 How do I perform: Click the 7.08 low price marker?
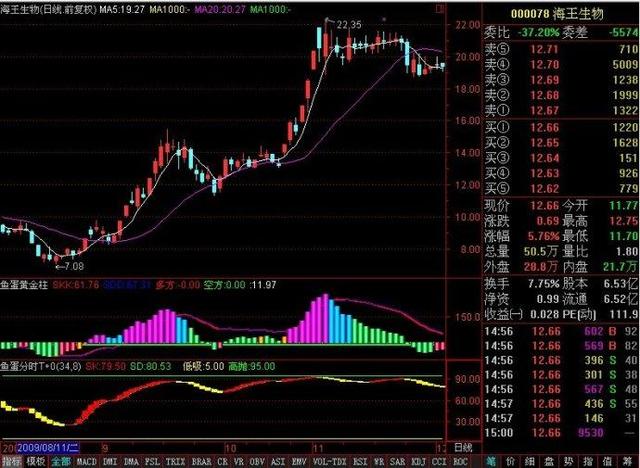[73, 266]
